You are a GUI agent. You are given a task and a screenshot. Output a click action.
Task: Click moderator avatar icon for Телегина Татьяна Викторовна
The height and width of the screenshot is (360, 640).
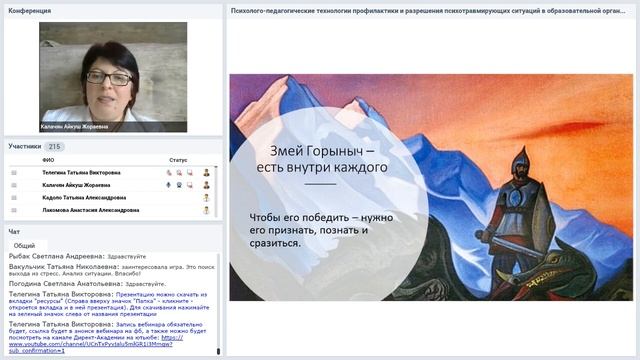[207, 173]
